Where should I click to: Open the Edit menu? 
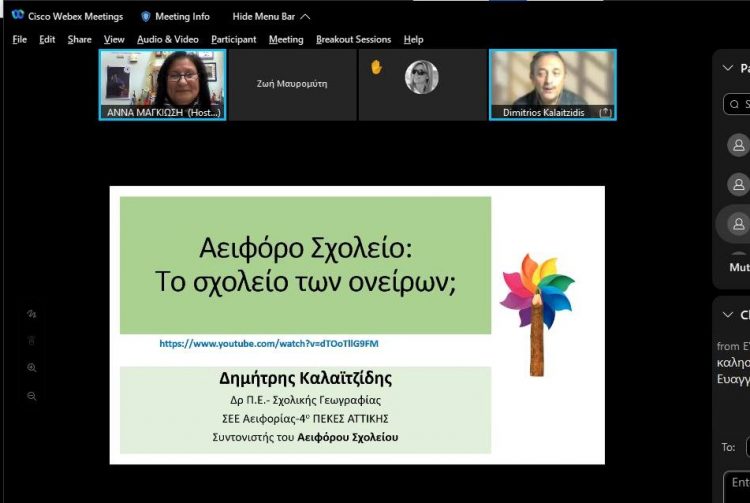47,40
